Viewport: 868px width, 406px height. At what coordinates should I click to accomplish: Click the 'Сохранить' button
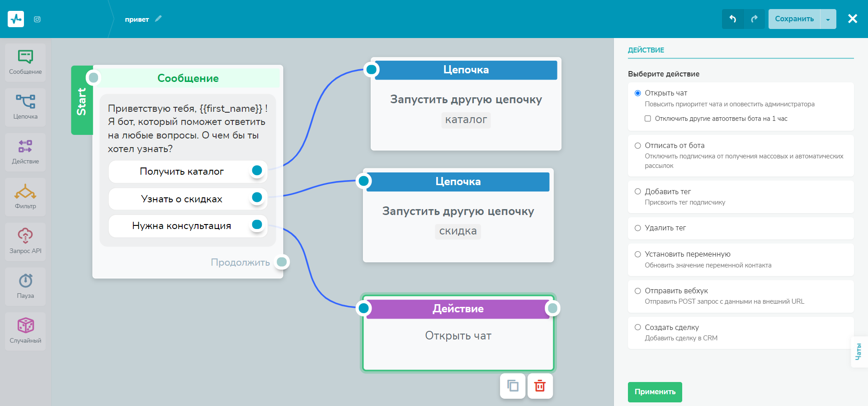794,19
